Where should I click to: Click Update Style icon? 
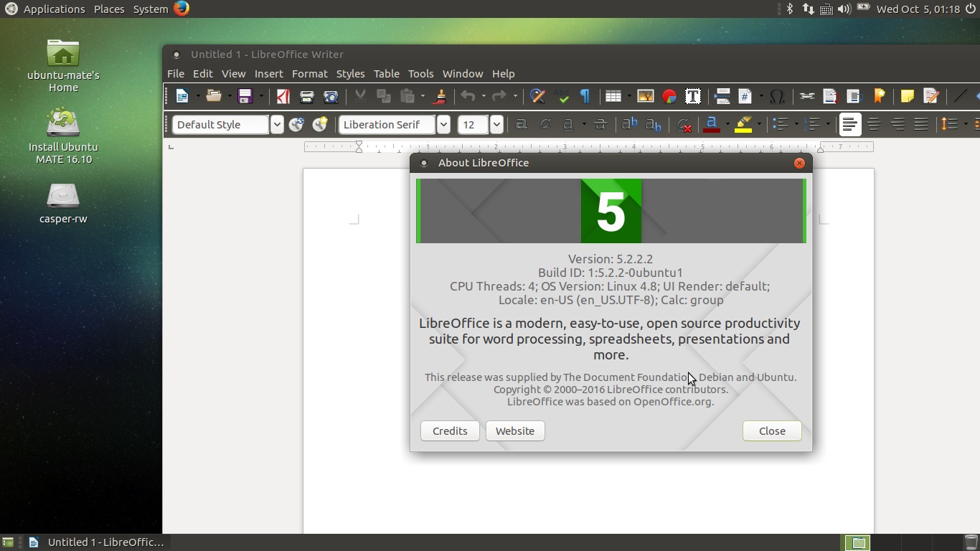coord(296,124)
